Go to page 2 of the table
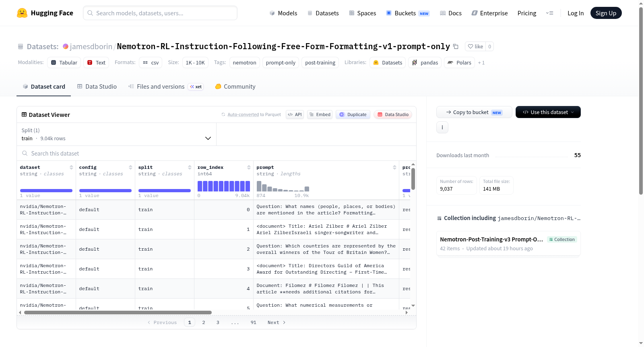 tap(204, 322)
